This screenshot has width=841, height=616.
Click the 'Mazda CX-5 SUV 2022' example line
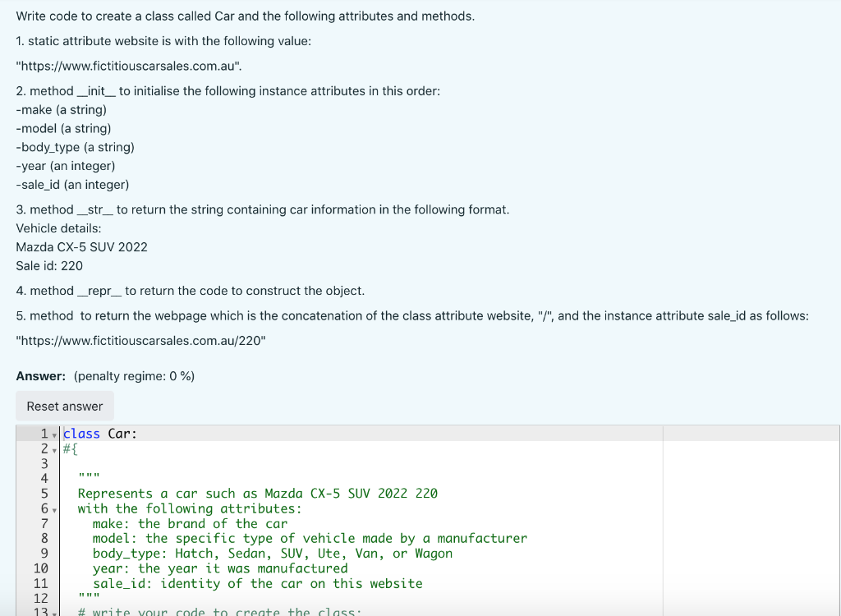pos(81,247)
